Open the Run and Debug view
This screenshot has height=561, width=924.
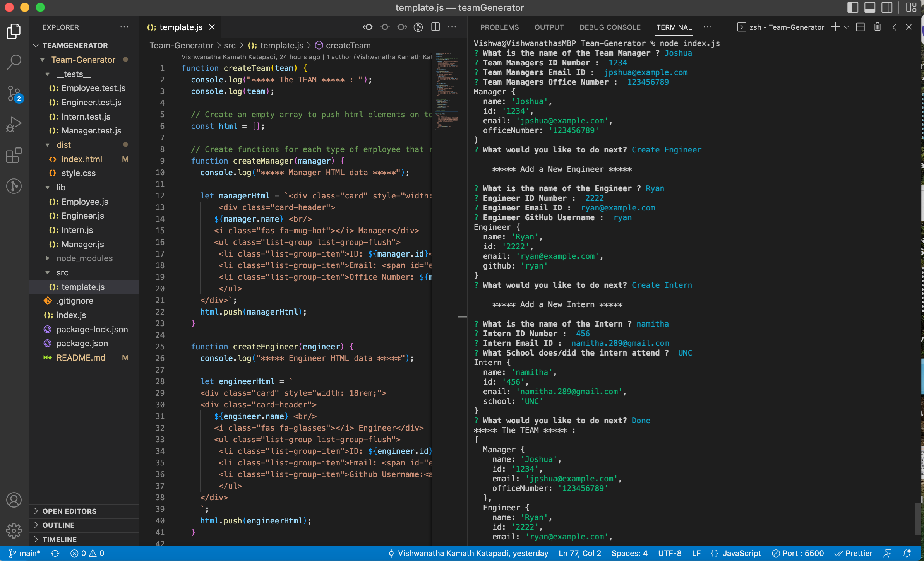[x=14, y=124]
